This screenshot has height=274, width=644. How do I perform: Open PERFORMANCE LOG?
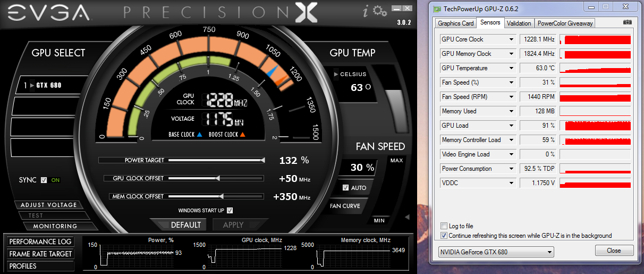(x=40, y=242)
